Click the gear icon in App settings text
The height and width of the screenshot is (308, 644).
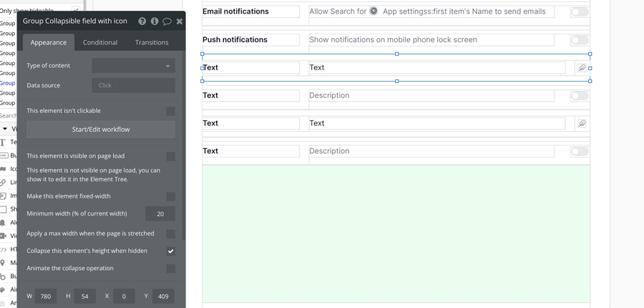point(374,11)
